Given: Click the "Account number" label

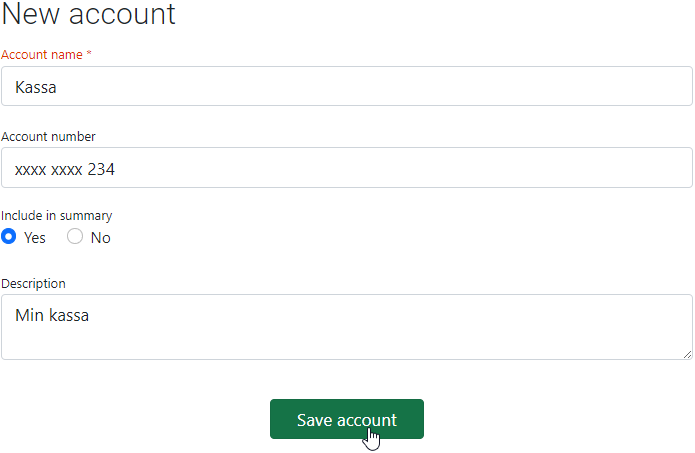Looking at the screenshot, I should click(48, 136).
